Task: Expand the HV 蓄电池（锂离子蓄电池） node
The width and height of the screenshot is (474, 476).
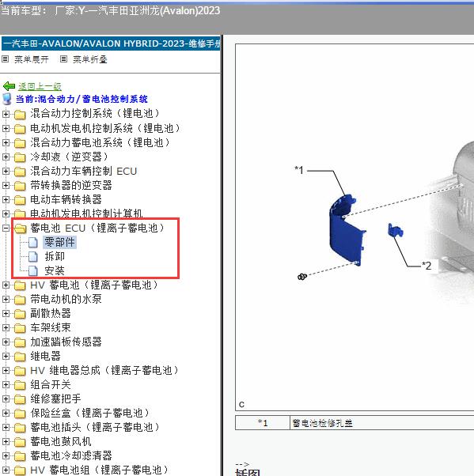Action: 6,285
